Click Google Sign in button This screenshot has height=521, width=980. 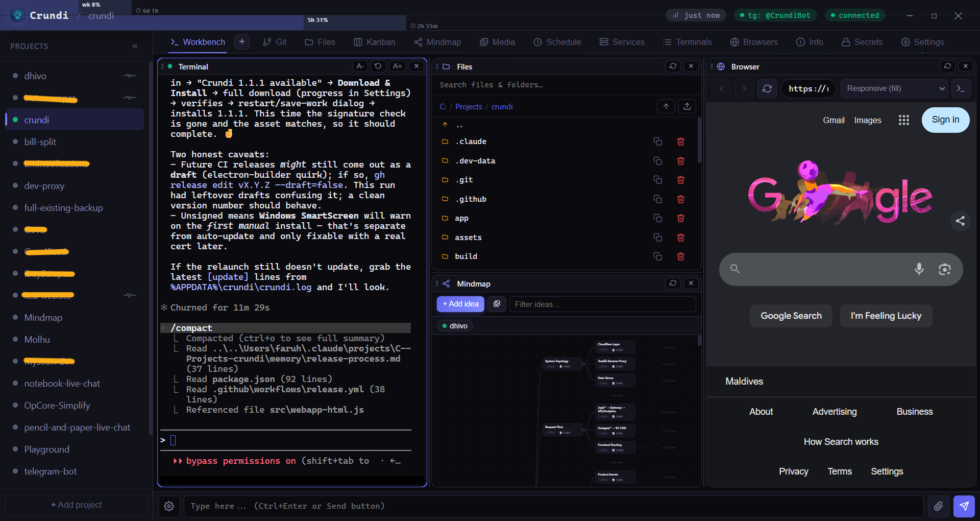(945, 120)
